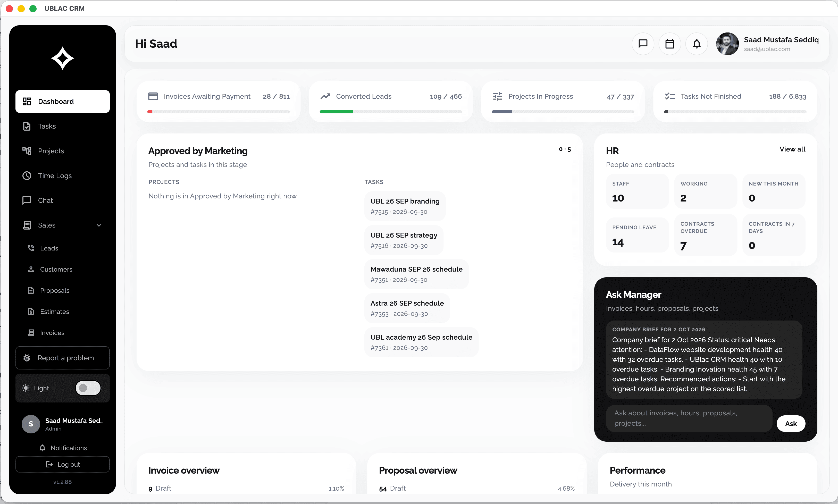This screenshot has width=838, height=504.
Task: Click the Proposals document icon
Action: [x=31, y=290]
